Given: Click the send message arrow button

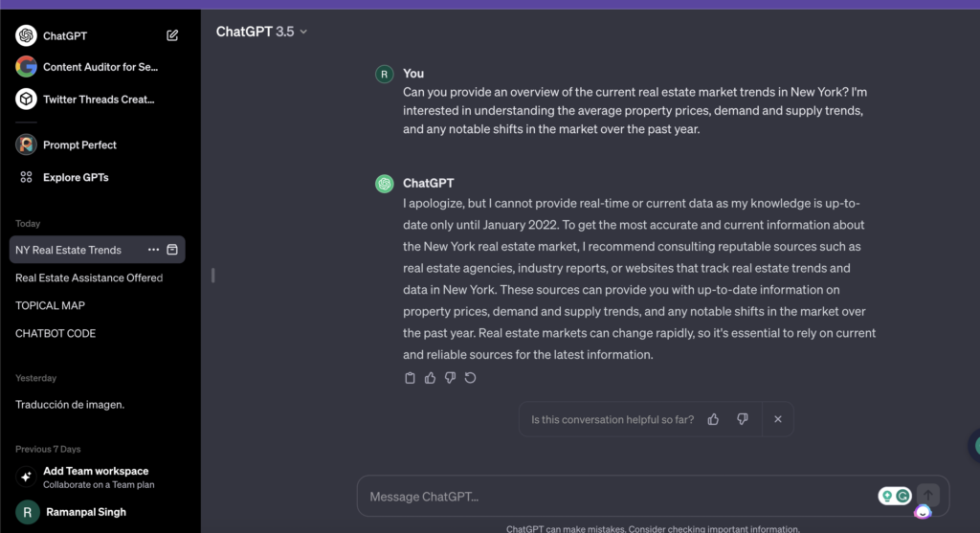Looking at the screenshot, I should click(928, 495).
